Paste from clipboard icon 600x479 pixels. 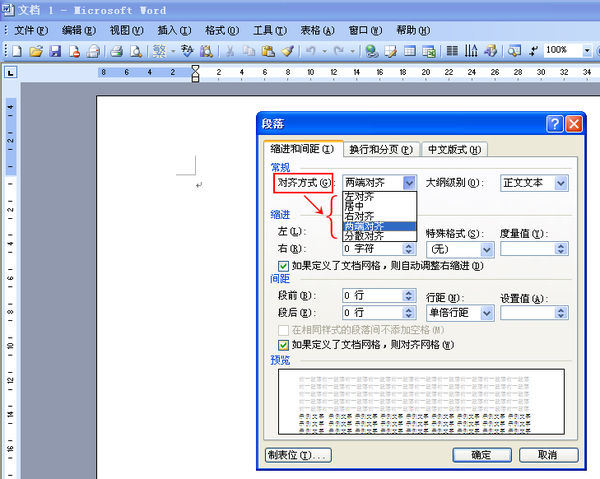(268, 51)
